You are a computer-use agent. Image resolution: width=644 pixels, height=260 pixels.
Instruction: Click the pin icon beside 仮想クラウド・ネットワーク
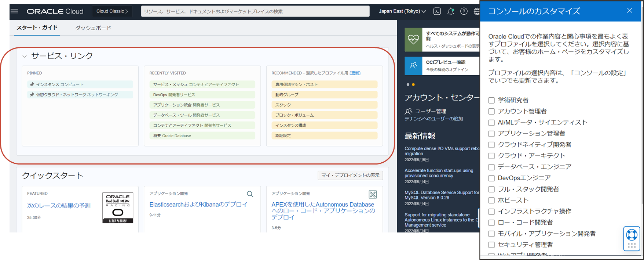tap(32, 95)
